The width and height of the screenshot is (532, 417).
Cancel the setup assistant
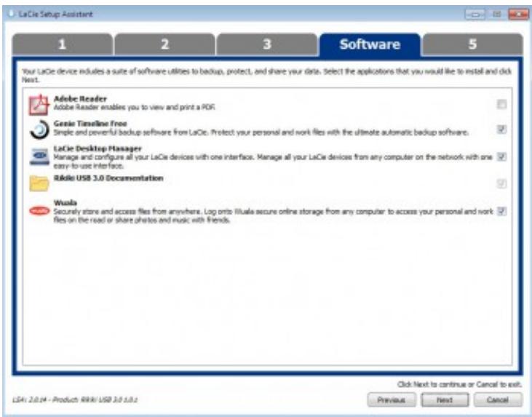(498, 400)
